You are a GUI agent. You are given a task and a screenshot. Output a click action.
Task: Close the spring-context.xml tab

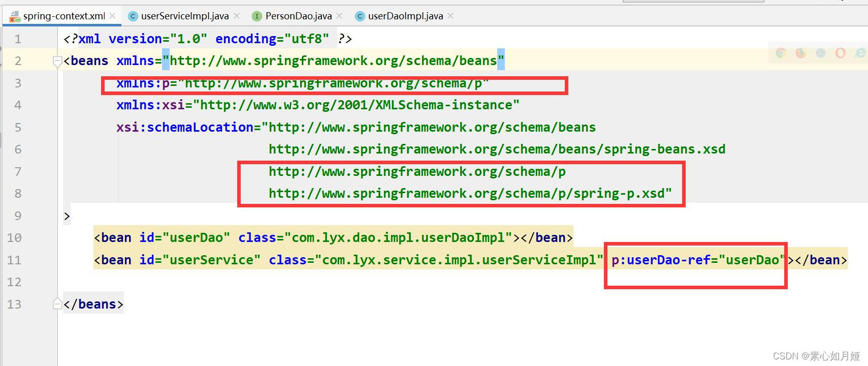click(x=112, y=16)
